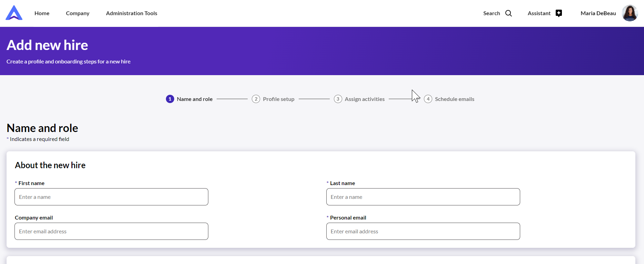This screenshot has height=264, width=644.
Task: Click the step 4 circle icon
Action: tap(428, 99)
